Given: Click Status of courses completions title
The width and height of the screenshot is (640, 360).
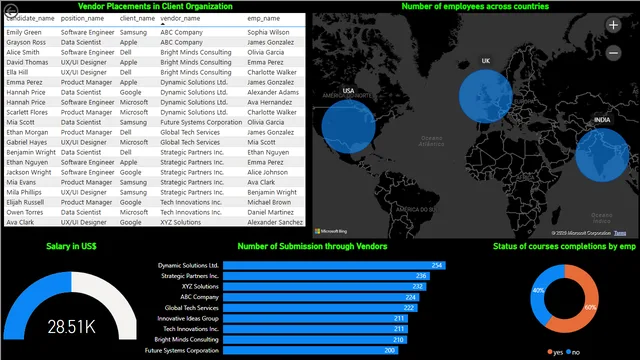Looking at the screenshot, I should click(x=564, y=246).
